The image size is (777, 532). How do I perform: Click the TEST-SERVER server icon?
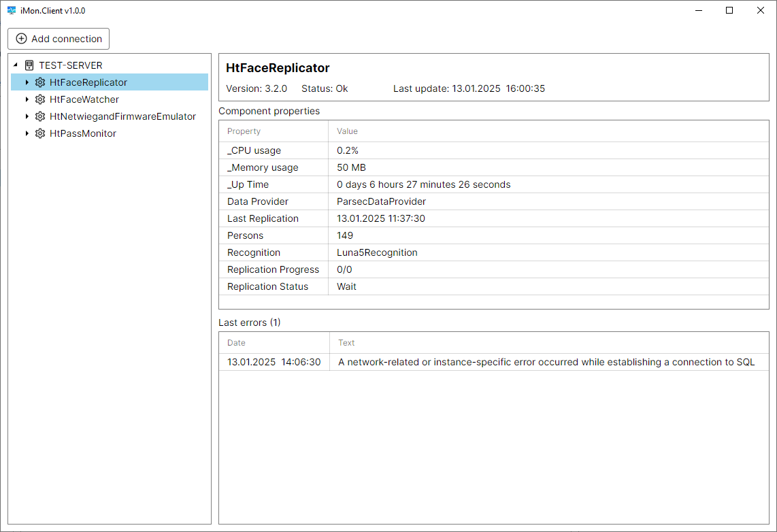pos(29,65)
